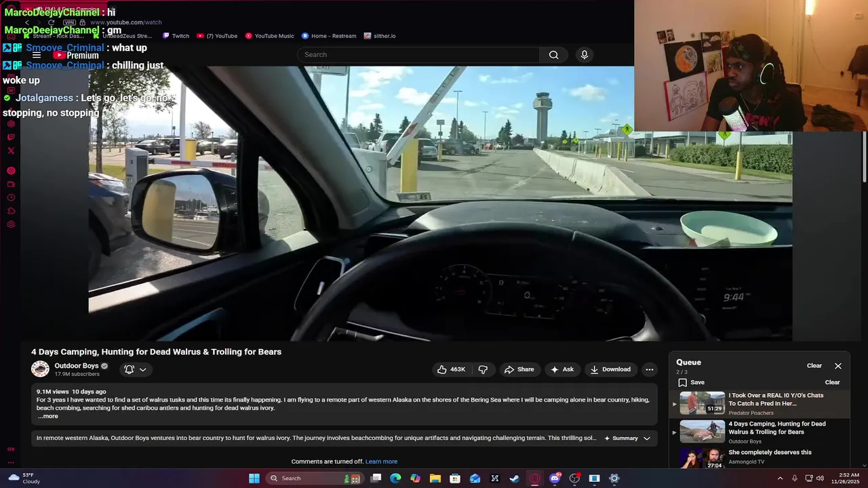Click the video player to pause
868x488 pixels.
[x=440, y=203]
